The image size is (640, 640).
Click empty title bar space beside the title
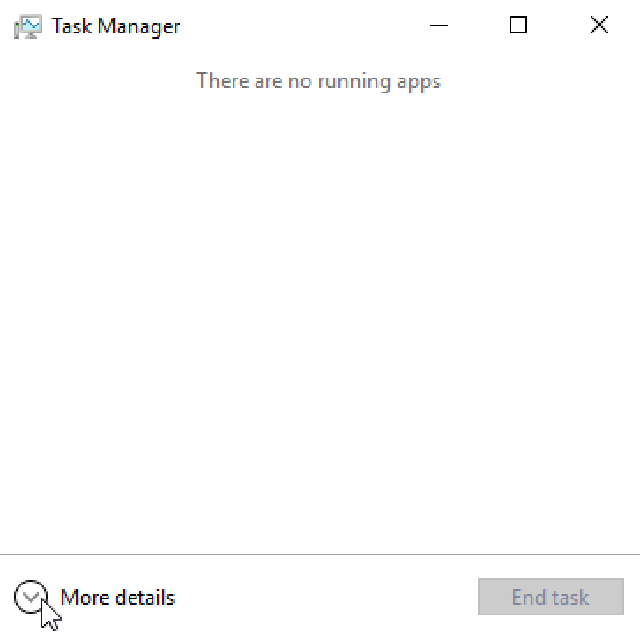point(300,26)
